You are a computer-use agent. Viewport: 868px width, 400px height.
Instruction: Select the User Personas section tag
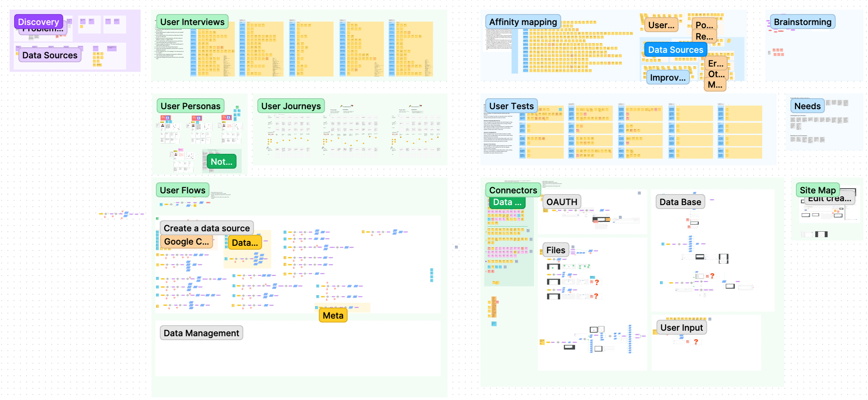click(190, 106)
